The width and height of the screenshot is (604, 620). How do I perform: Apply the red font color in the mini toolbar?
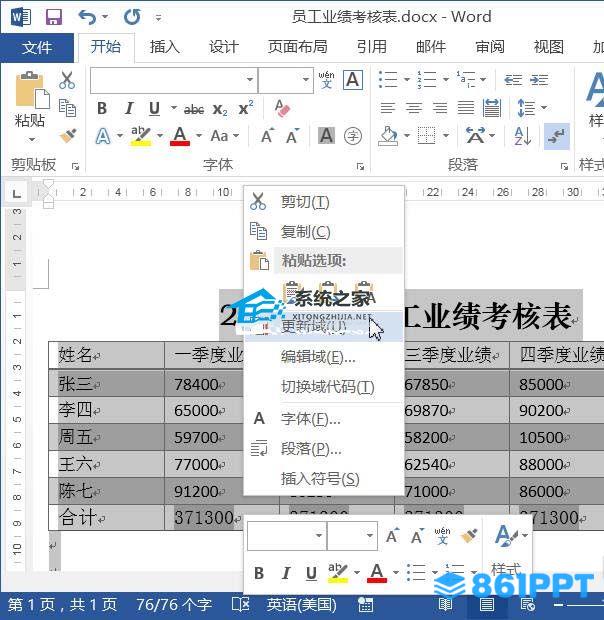[x=377, y=573]
